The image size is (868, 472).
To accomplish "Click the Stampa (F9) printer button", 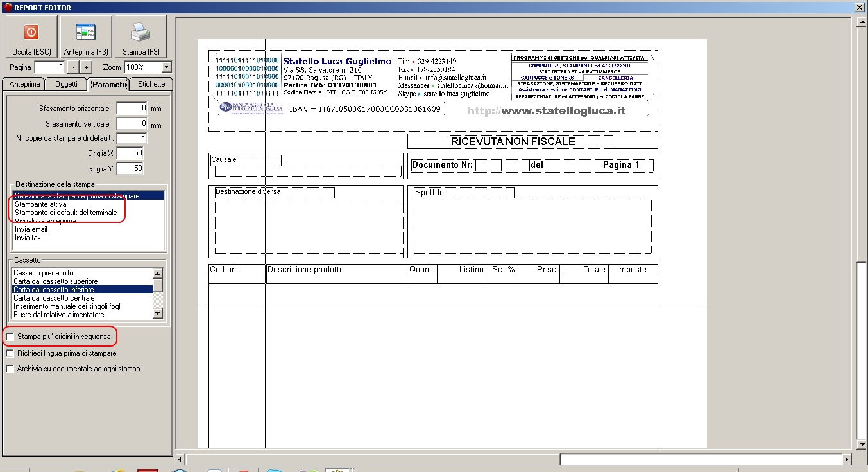I will coord(140,37).
